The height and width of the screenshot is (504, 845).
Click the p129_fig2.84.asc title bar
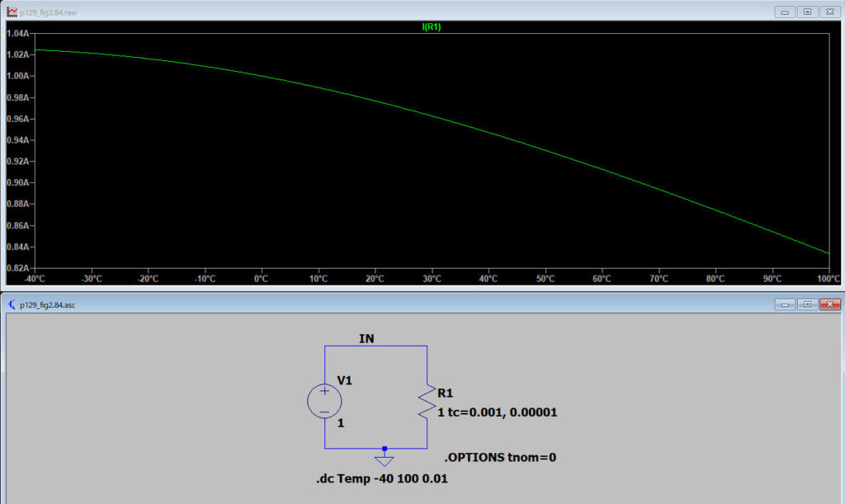point(330,304)
